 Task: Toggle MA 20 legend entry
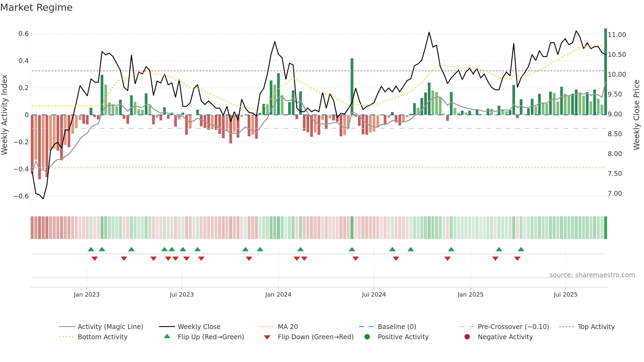point(278,327)
